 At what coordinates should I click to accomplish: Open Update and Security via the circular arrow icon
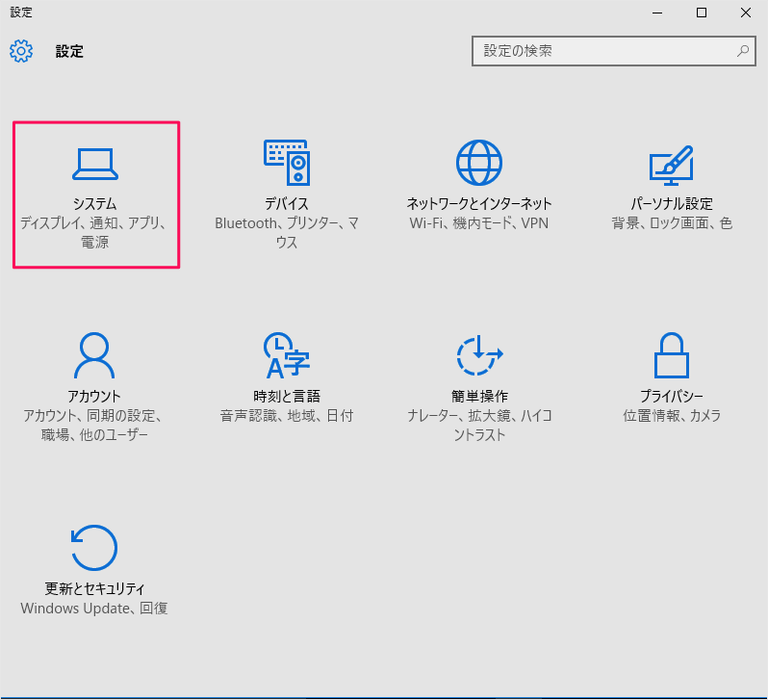(x=95, y=548)
